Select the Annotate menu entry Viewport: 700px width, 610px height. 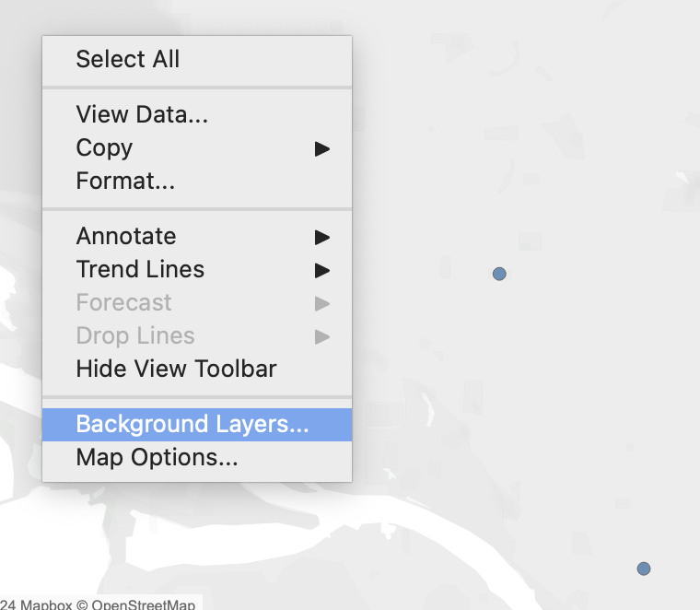pyautogui.click(x=126, y=237)
